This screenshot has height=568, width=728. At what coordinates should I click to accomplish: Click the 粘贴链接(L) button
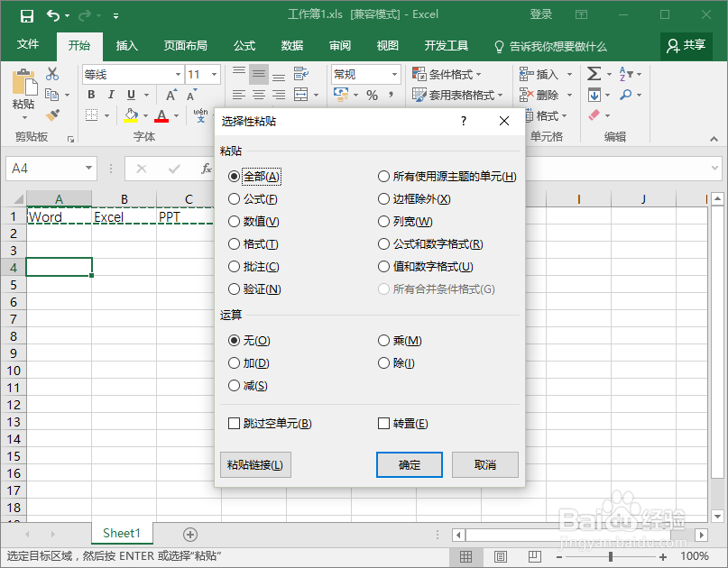pyautogui.click(x=255, y=464)
